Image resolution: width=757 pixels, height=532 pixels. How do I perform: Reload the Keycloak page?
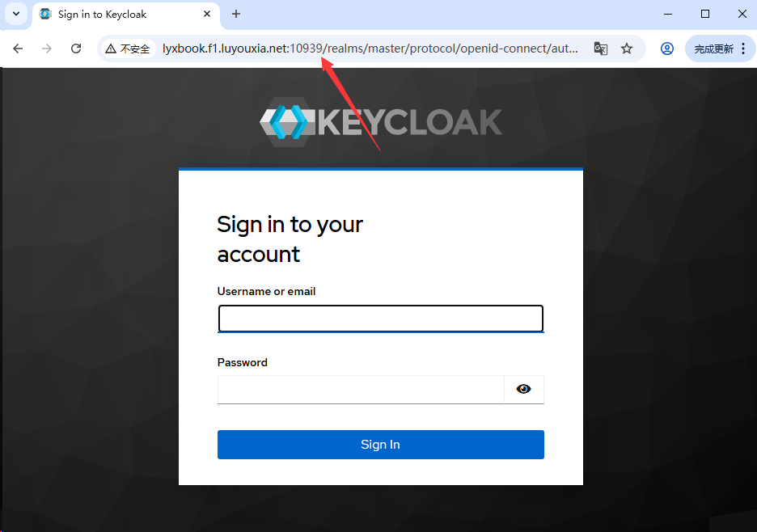pyautogui.click(x=76, y=49)
